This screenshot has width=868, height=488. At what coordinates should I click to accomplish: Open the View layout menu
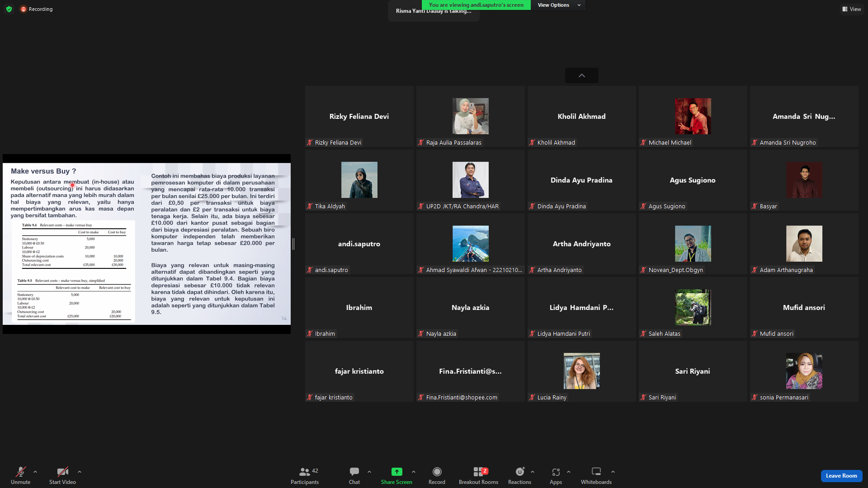(852, 9)
